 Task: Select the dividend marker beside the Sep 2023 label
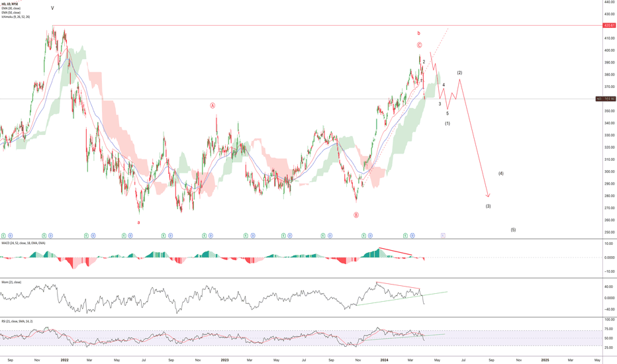coord(330,236)
